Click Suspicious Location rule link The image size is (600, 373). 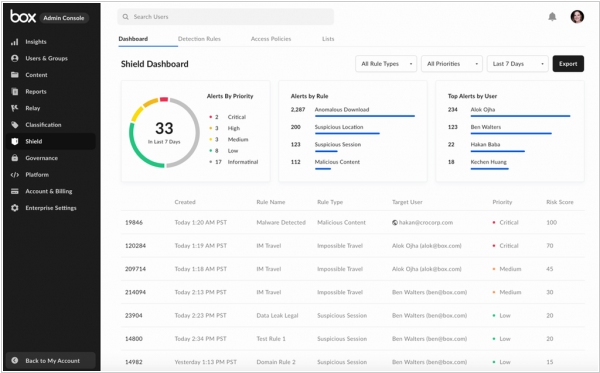[x=339, y=127]
